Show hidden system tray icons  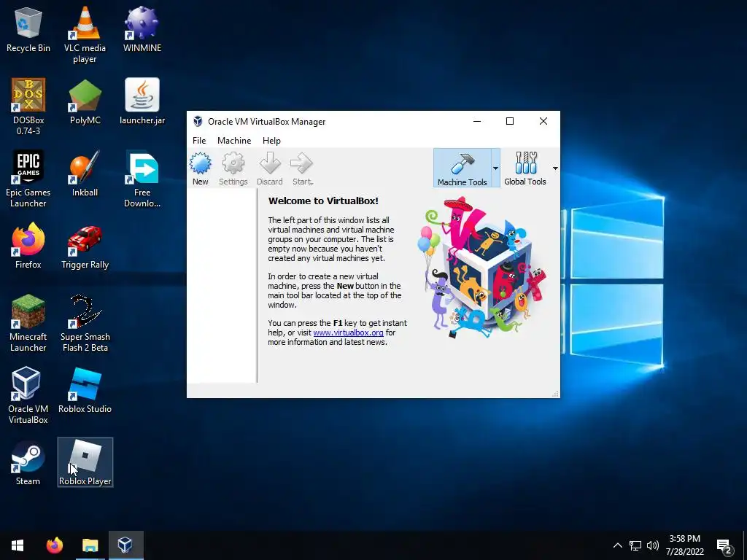pos(617,545)
